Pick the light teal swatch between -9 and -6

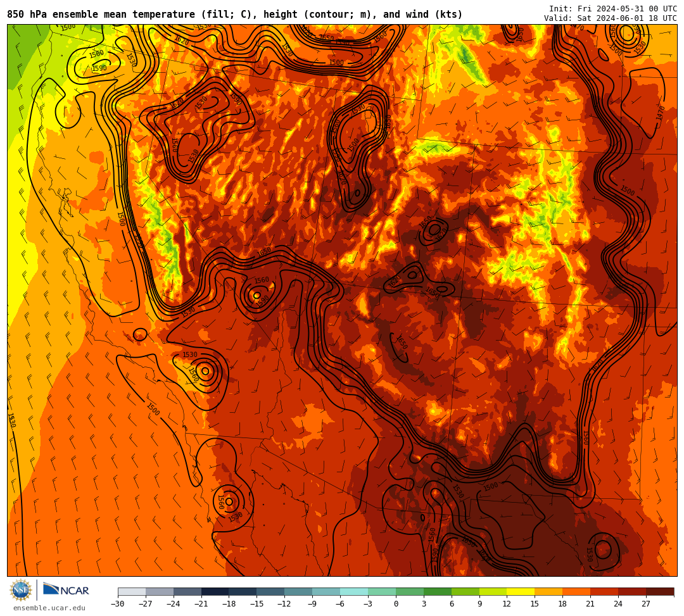(326, 591)
